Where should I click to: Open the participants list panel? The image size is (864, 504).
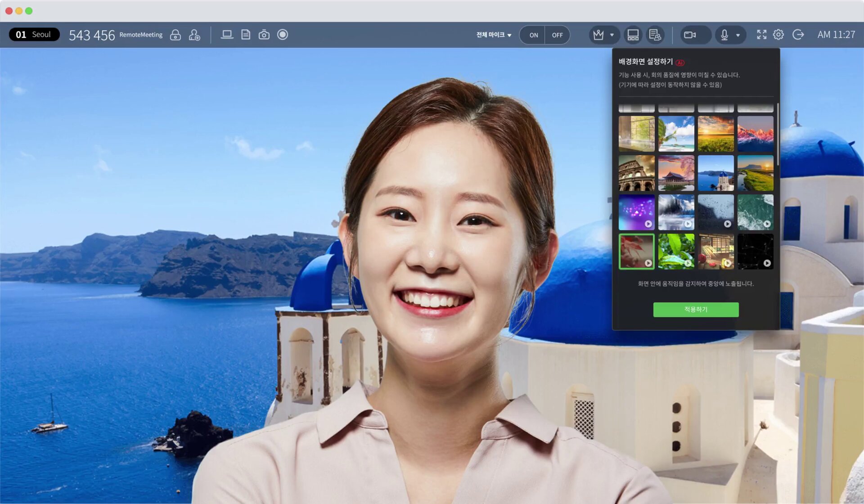655,35
